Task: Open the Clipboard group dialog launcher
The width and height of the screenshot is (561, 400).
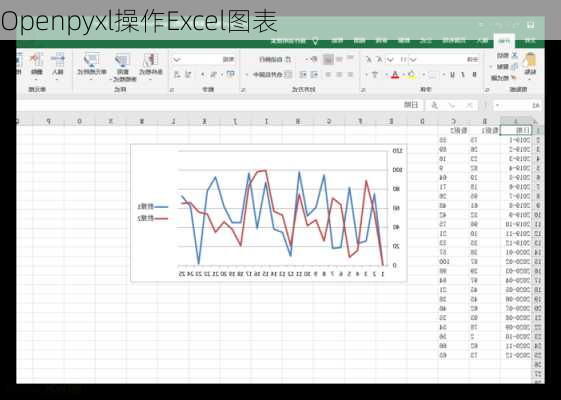Action: pos(487,90)
